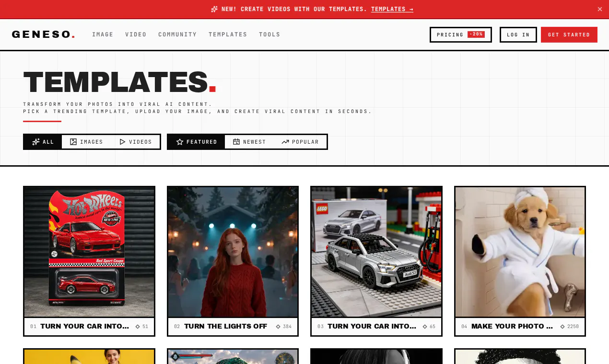Click the sparkles icon on the All tab

(x=36, y=142)
